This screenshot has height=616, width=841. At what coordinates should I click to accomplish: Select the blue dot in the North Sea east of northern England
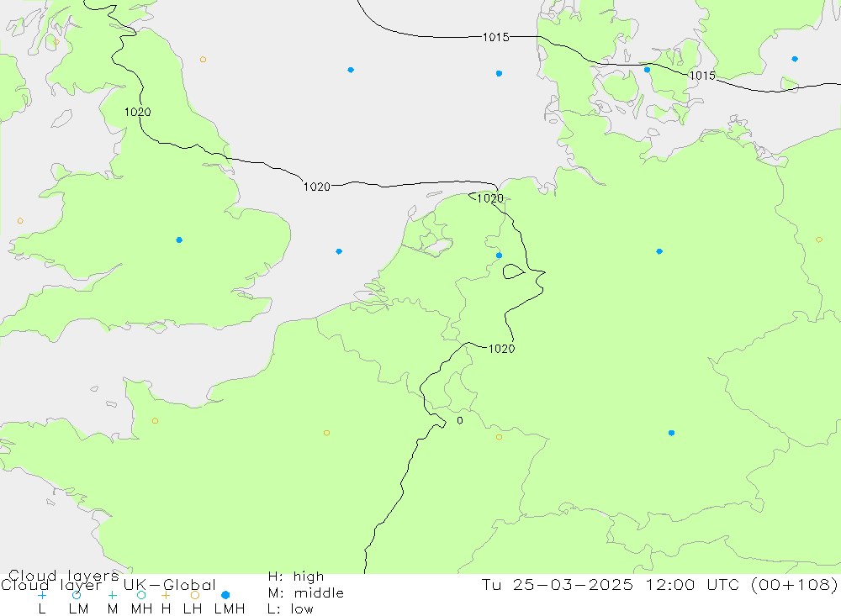point(351,71)
